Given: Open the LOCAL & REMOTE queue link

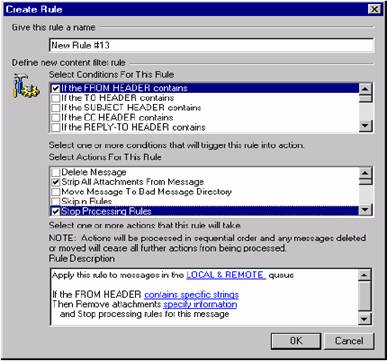Looking at the screenshot, I should click(x=226, y=275).
